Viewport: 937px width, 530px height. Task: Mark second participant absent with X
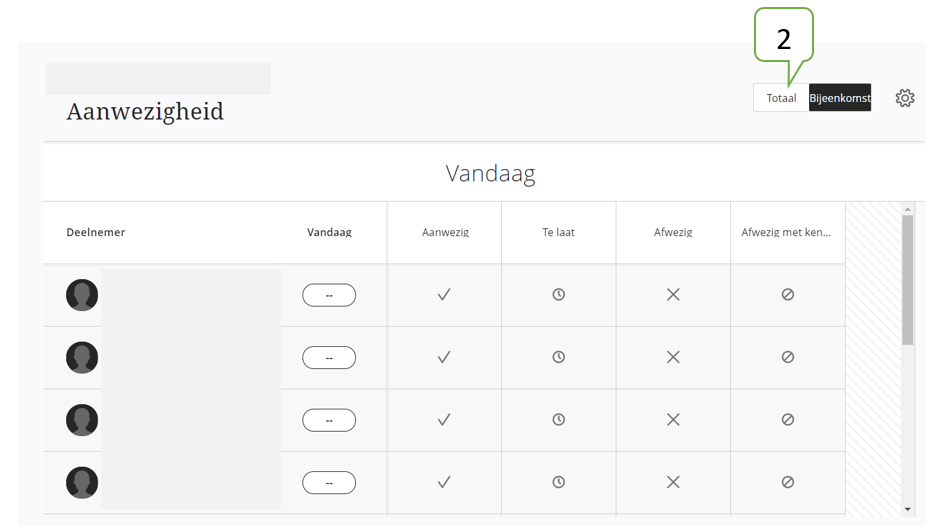(673, 357)
